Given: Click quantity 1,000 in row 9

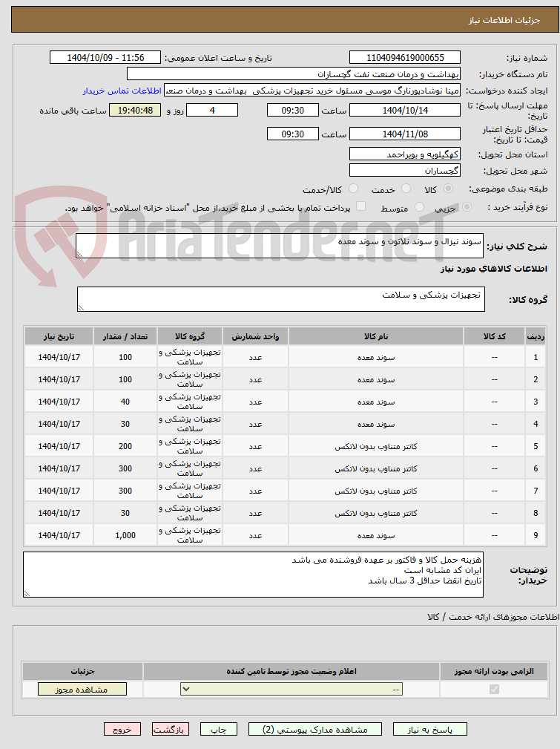Looking at the screenshot, I should pos(125,535).
